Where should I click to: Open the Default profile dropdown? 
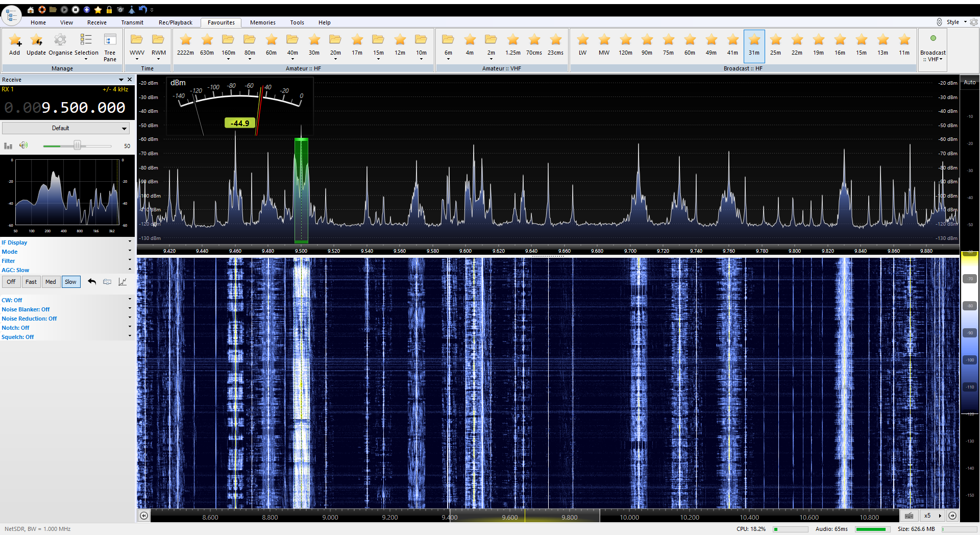[65, 128]
